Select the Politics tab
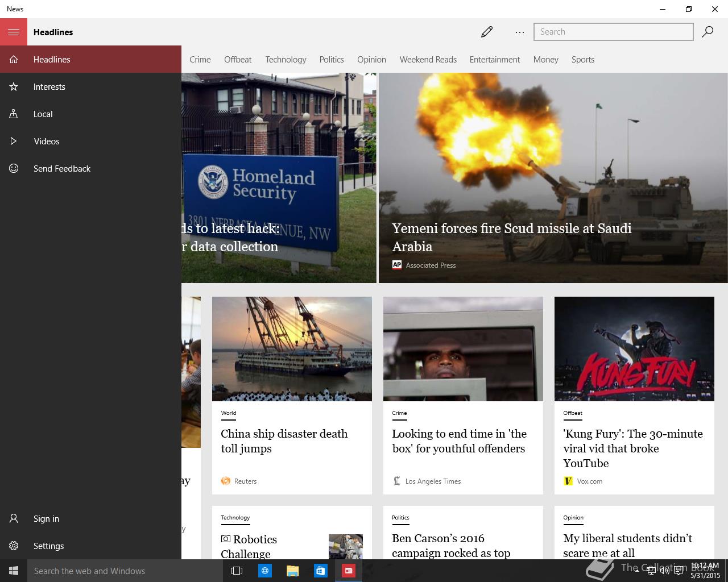 [x=332, y=60]
